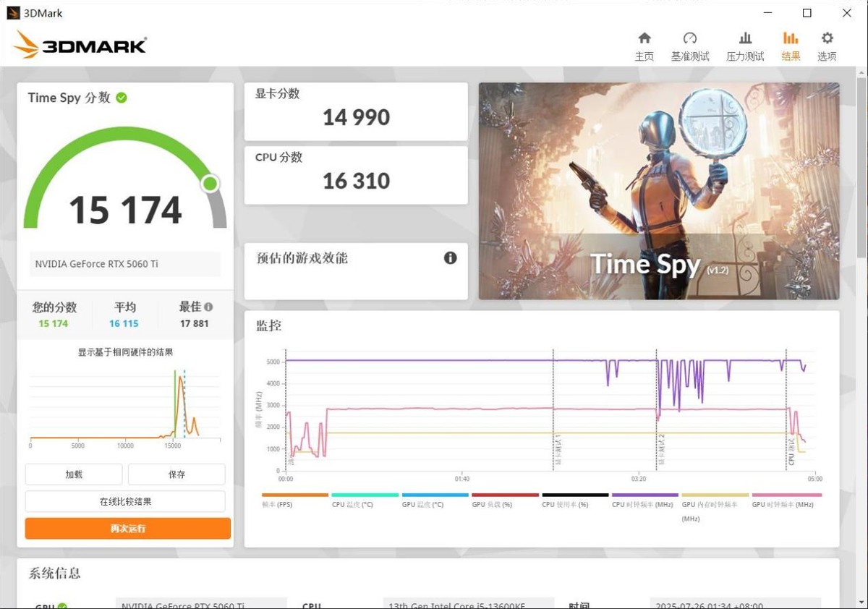
Task: Toggle the CPU 温度 (°C) teal legend swatch
Action: 365,495
